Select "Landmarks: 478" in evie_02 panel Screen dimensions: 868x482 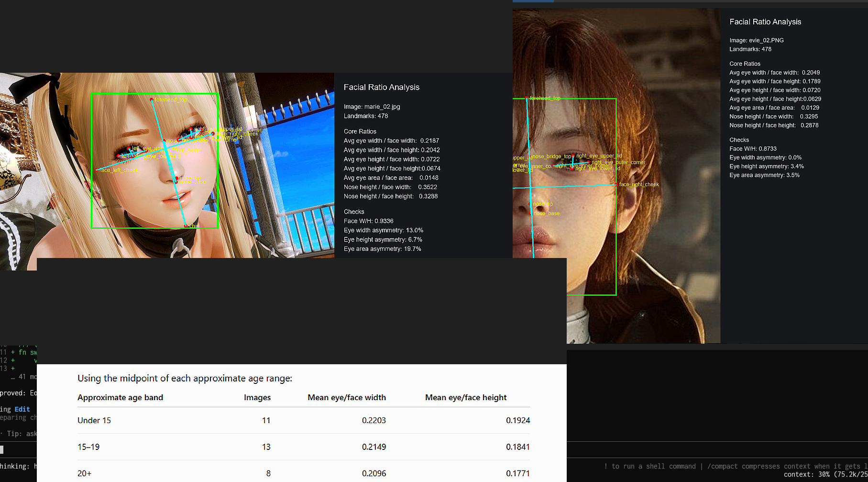750,49
